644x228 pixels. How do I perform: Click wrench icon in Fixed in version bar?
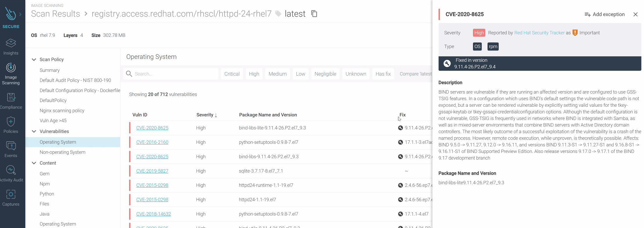[x=447, y=64]
